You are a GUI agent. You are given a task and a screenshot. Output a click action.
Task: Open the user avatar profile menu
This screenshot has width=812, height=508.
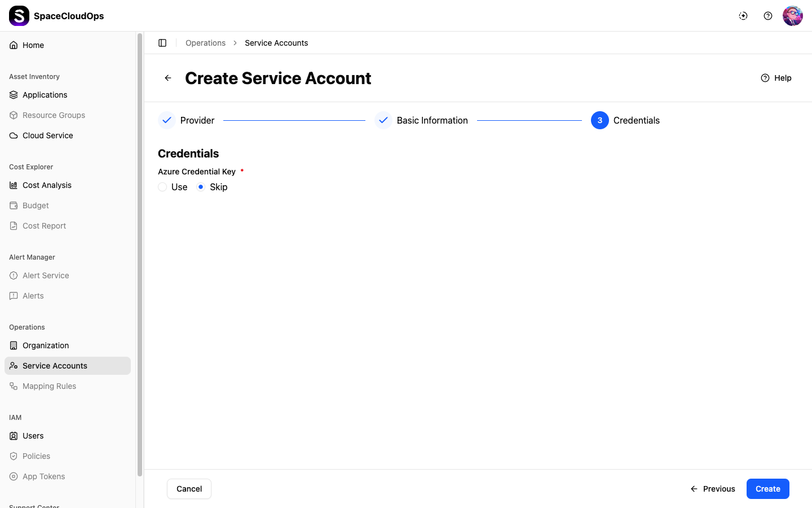point(793,16)
